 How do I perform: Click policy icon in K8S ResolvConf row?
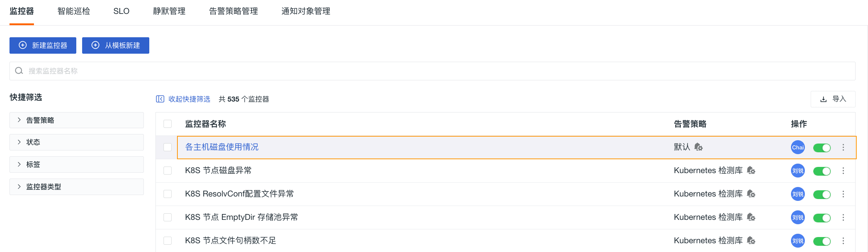tap(751, 194)
